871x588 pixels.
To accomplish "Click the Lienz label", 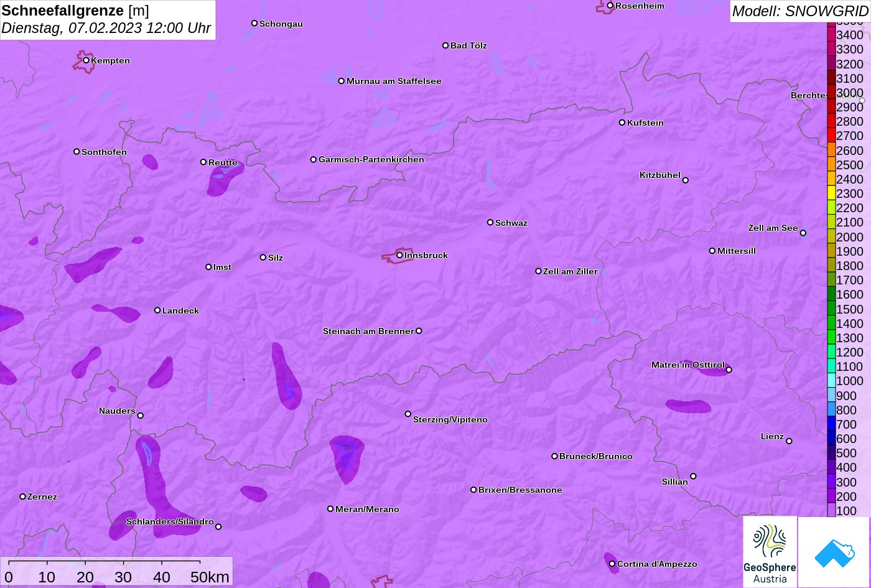I will [772, 436].
